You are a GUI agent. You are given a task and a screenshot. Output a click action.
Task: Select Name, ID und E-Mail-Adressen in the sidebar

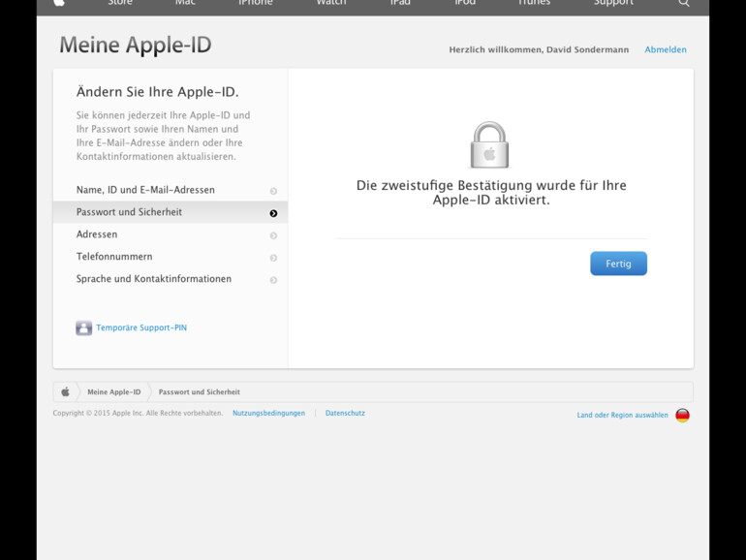(x=171, y=190)
